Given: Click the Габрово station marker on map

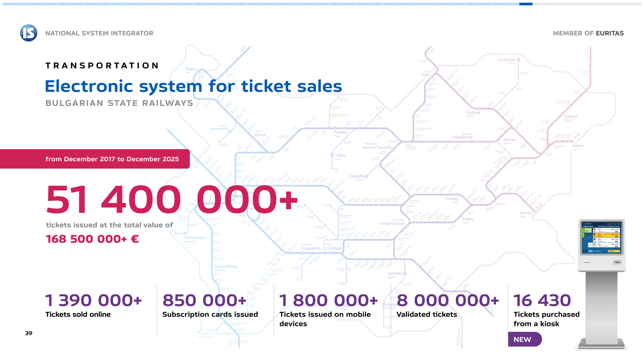Looking at the screenshot, I should [366, 176].
